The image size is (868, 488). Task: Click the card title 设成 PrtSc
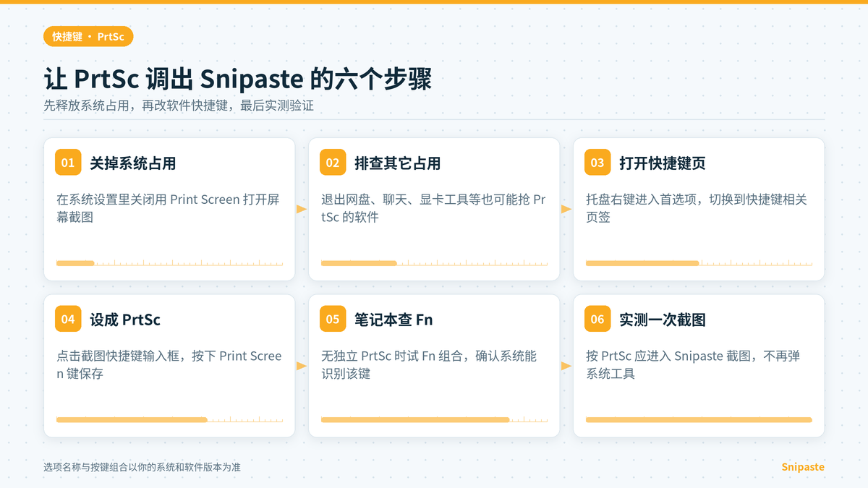[125, 320]
